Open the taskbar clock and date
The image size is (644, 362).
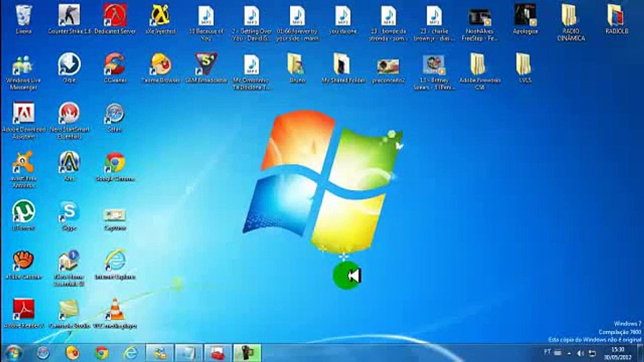(x=617, y=353)
